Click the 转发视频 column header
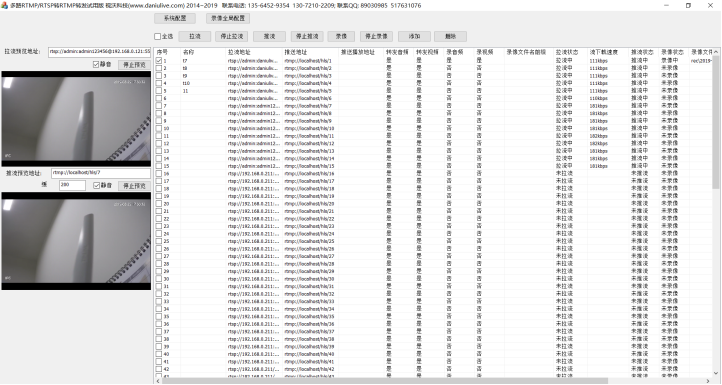 click(x=429, y=52)
